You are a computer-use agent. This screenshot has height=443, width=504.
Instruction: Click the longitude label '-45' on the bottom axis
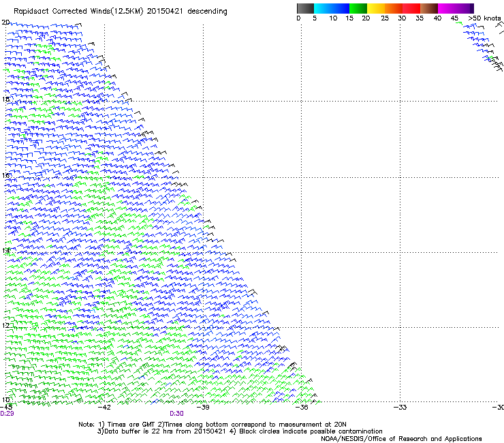6,407
